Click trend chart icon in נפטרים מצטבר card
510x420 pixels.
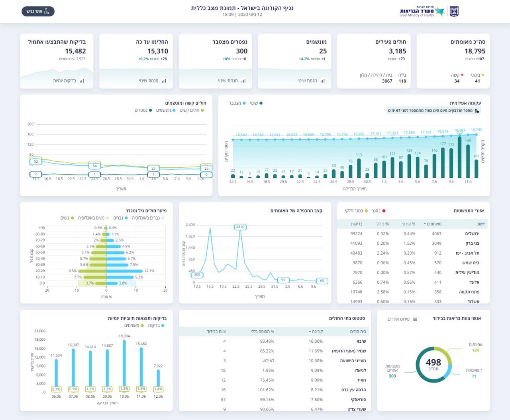[x=243, y=81]
